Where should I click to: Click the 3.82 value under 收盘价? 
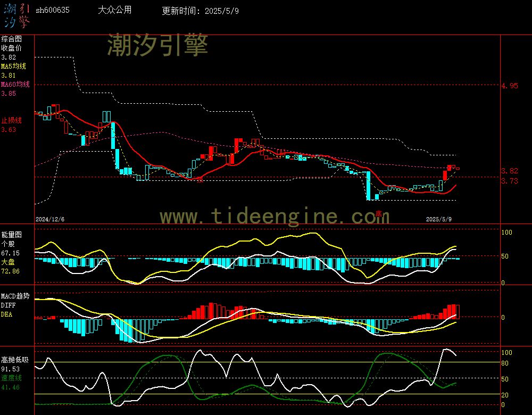pyautogui.click(x=9, y=57)
